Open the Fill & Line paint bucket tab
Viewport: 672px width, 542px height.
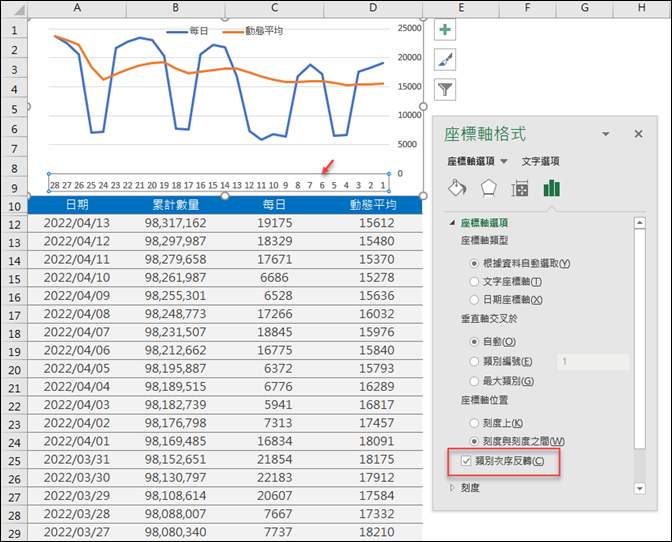(x=457, y=188)
